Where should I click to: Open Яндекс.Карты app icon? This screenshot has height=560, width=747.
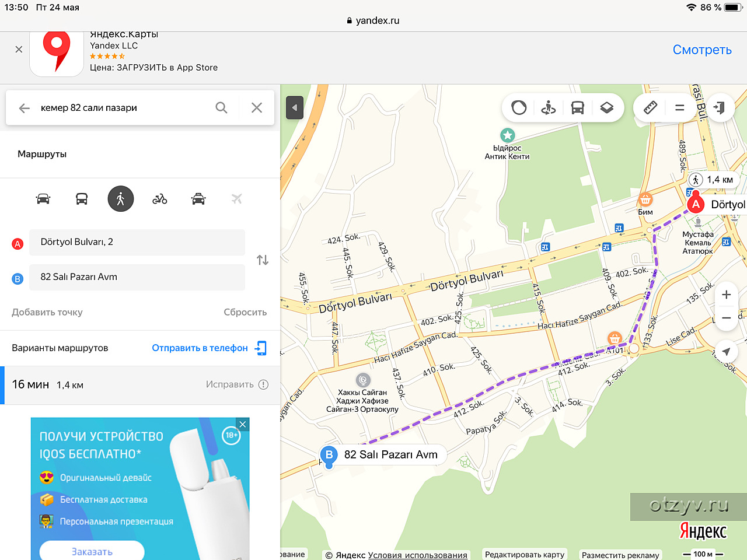pyautogui.click(x=57, y=54)
